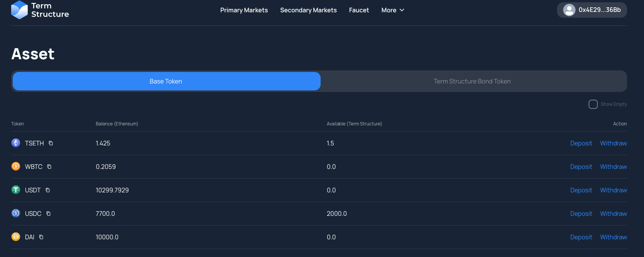
Task: Deposit DAI
Action: [x=581, y=237]
